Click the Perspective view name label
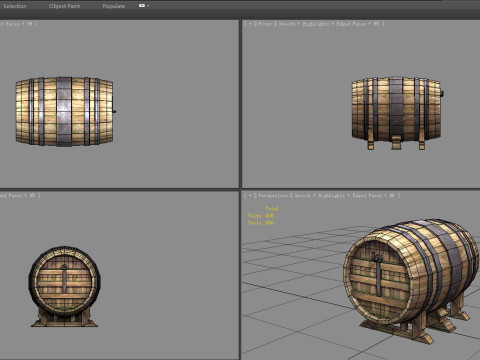The image size is (480, 360). click(x=273, y=196)
